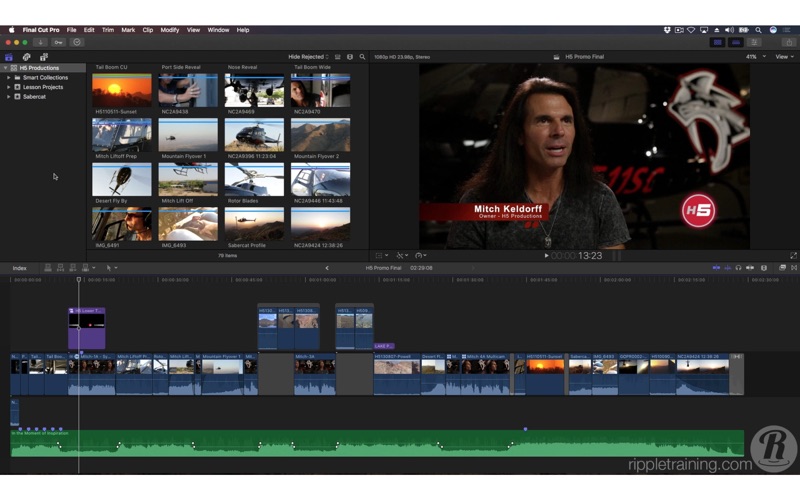Select the H5110511-Sunset timeline clip
This screenshot has width=800, height=500.
coord(545,374)
